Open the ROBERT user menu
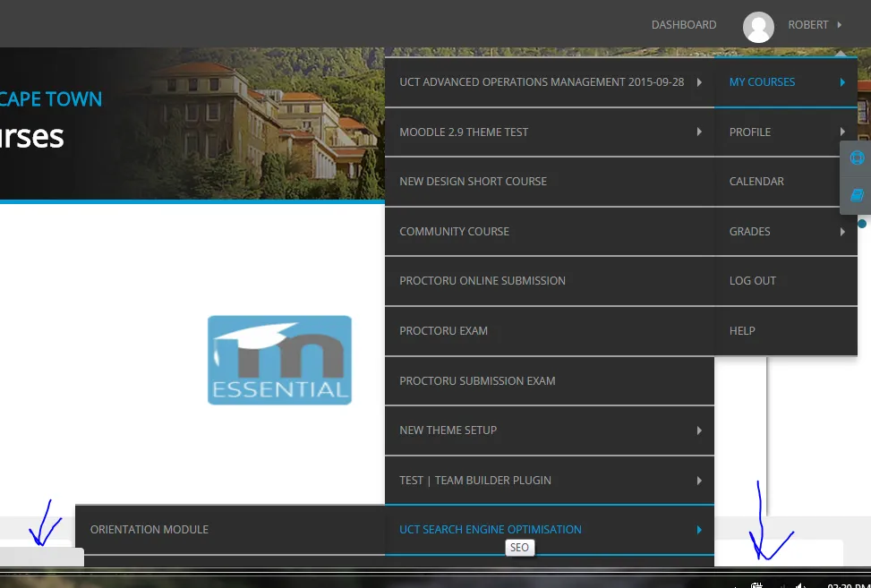The height and width of the screenshot is (588, 871). [x=807, y=25]
